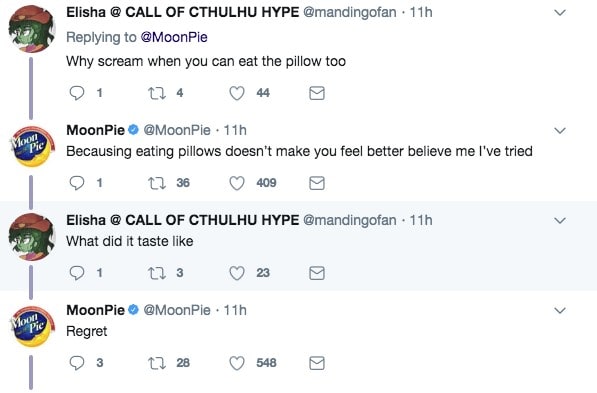Like the 'Regret' tweet with 548 likes
This screenshot has height=393, width=597.
[x=236, y=363]
